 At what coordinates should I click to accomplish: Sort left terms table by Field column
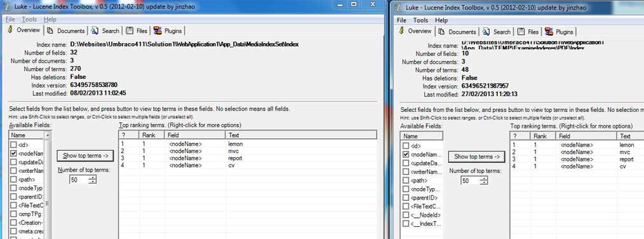(x=195, y=135)
